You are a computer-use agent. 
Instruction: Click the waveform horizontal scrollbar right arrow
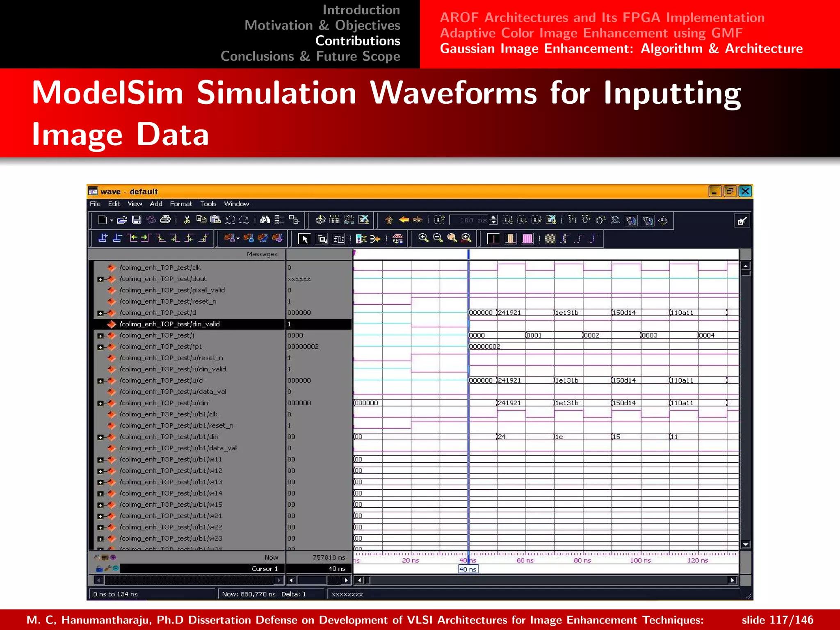733,580
